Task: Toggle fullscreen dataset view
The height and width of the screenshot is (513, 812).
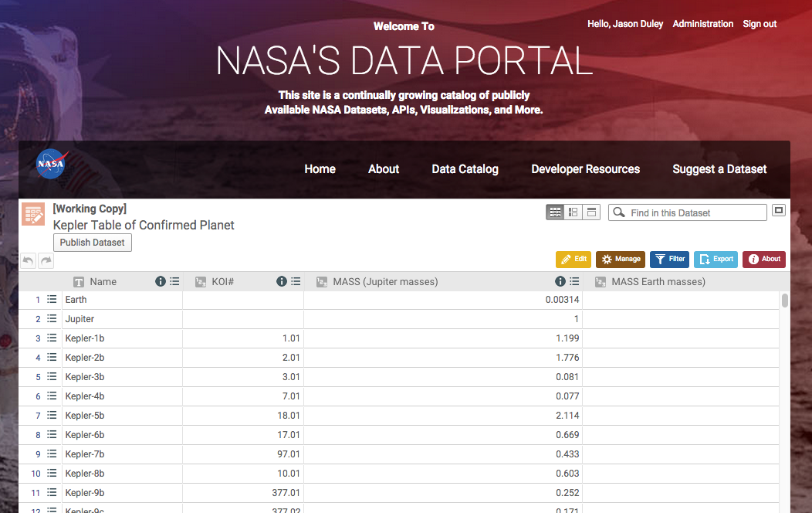Action: coord(778,210)
